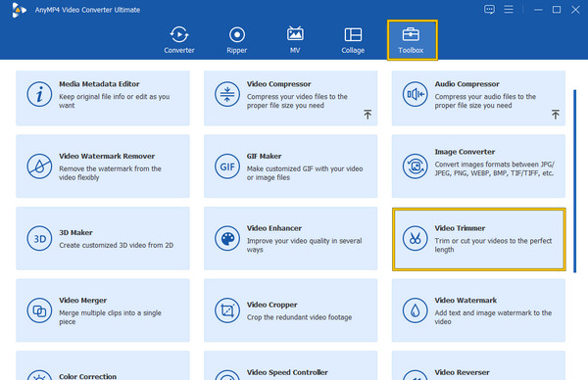This screenshot has width=588, height=380.
Task: Open the MV tab
Action: click(295, 40)
